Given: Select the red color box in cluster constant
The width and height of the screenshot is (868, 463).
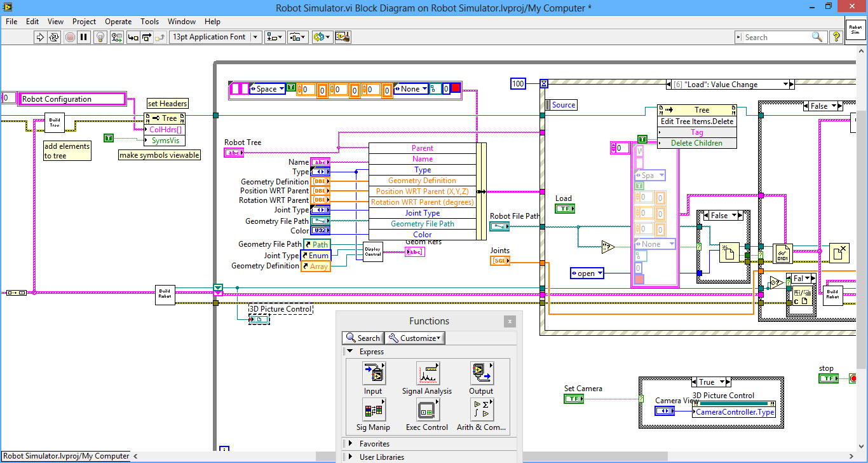Looking at the screenshot, I should tap(455, 89).
